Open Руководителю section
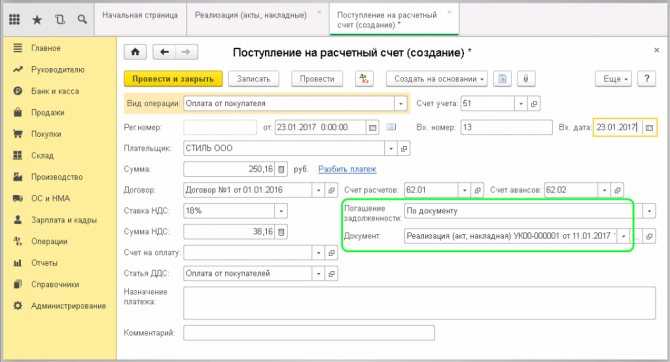Screen dimensions: 670x362 (58, 70)
